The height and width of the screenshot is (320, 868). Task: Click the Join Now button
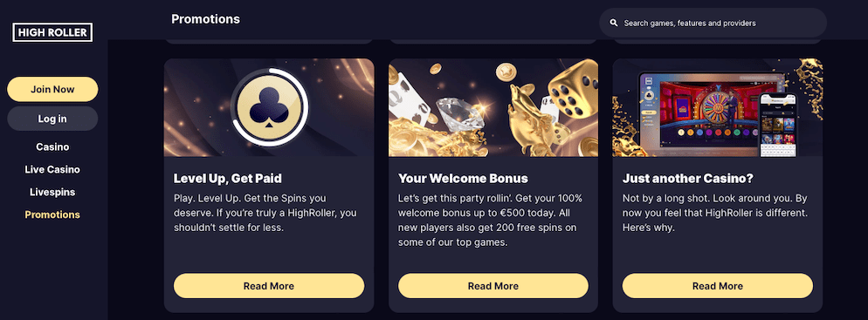(52, 89)
